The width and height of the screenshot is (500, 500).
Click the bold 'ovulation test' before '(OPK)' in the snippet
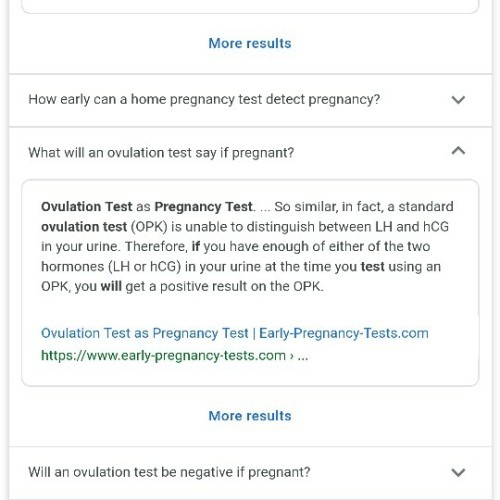click(84, 227)
